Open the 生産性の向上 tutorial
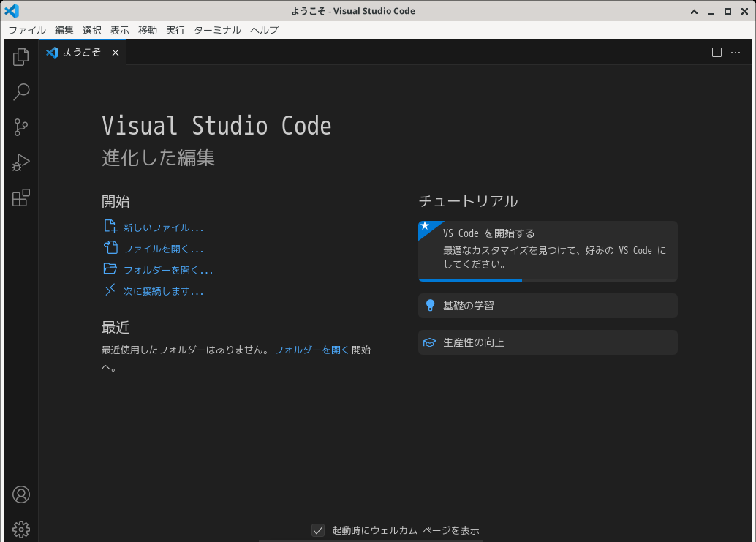The width and height of the screenshot is (756, 542). [548, 342]
